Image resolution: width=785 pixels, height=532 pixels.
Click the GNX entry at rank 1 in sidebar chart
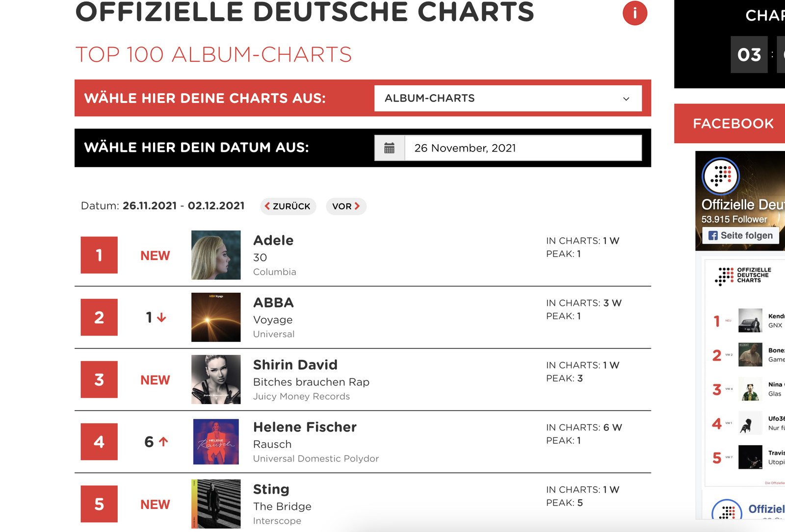[751, 320]
